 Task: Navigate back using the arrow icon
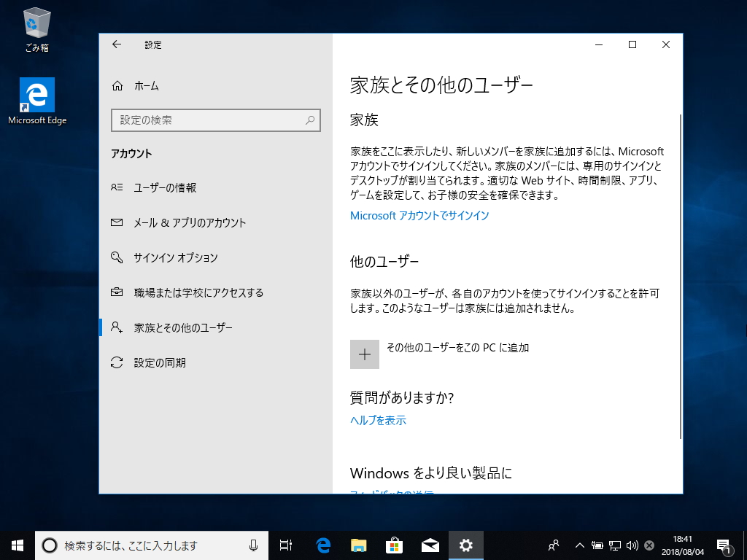[117, 44]
